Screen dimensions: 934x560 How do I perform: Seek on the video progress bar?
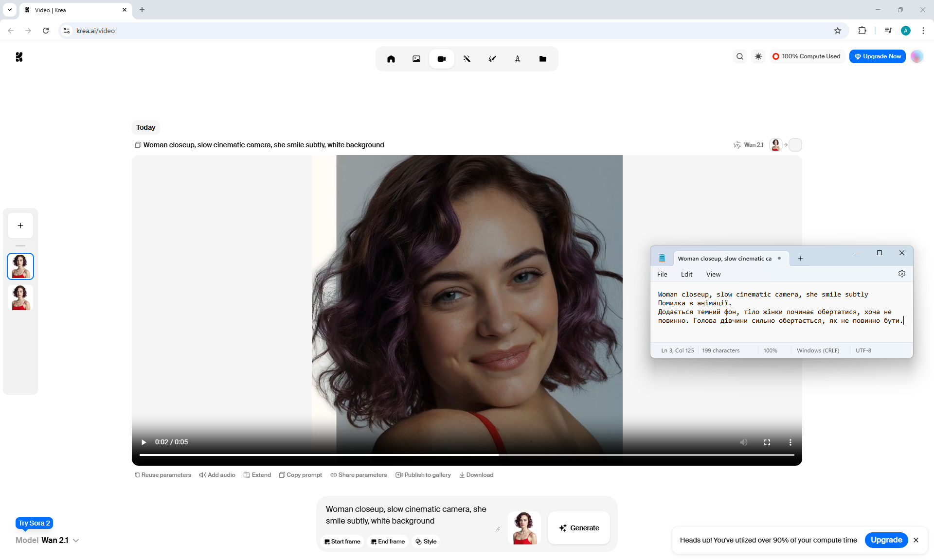466,455
